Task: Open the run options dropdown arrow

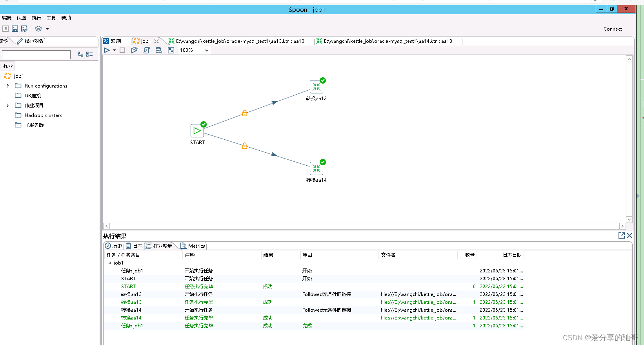Action: coord(115,50)
